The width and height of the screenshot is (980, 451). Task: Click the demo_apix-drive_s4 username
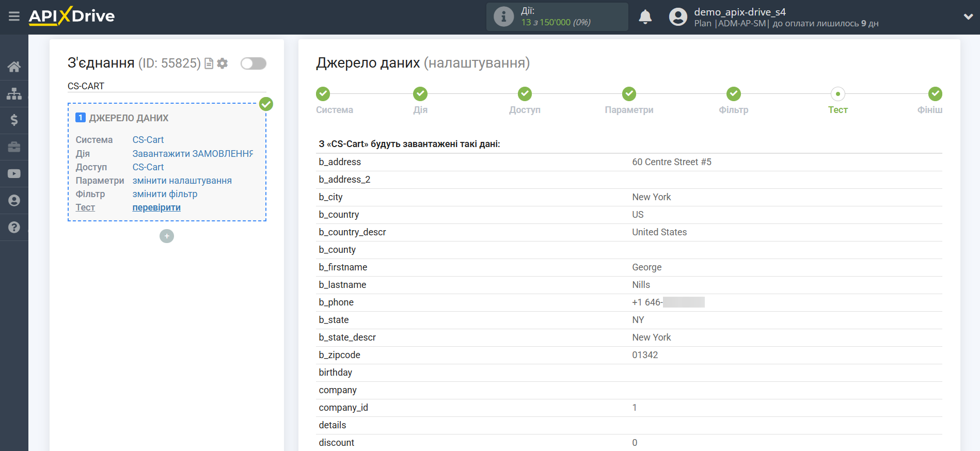tap(740, 12)
